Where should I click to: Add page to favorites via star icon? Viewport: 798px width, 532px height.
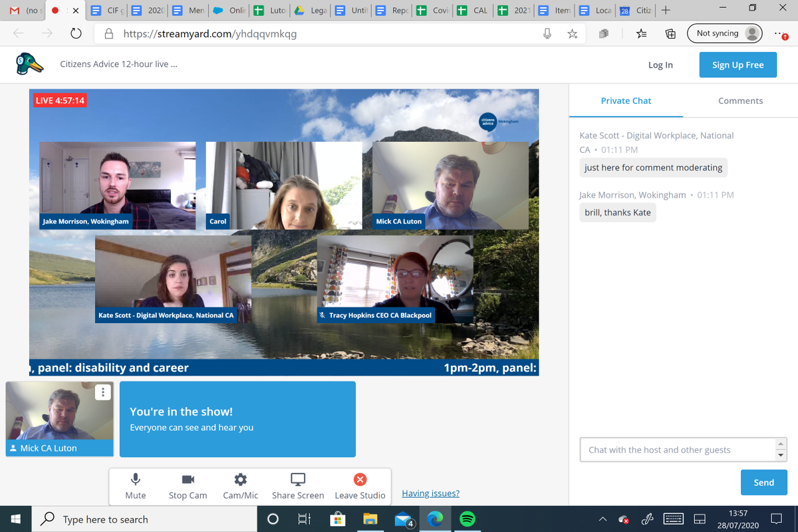click(572, 32)
